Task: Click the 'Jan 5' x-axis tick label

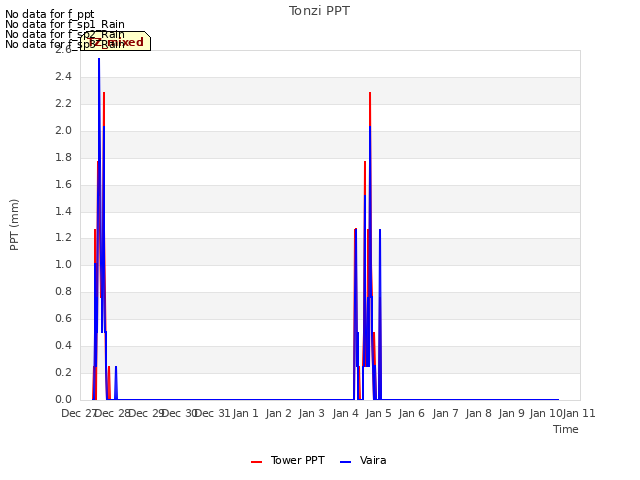Action: [378, 413]
